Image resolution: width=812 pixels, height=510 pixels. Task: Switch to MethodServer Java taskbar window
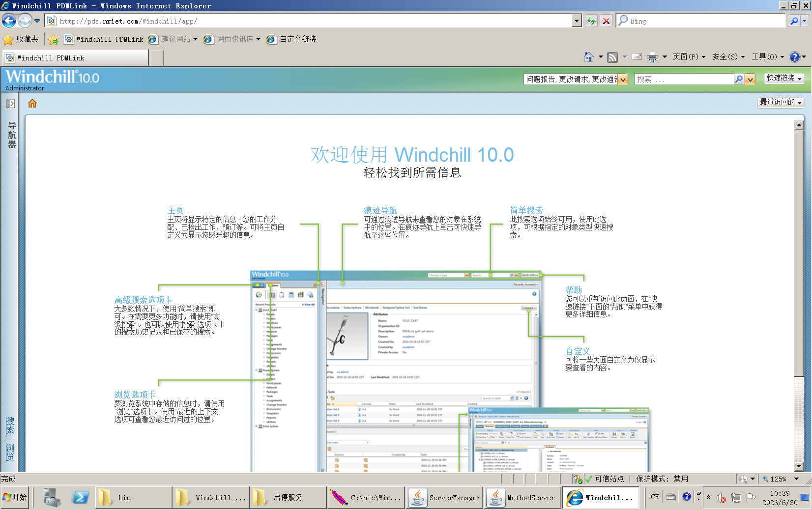tap(522, 498)
